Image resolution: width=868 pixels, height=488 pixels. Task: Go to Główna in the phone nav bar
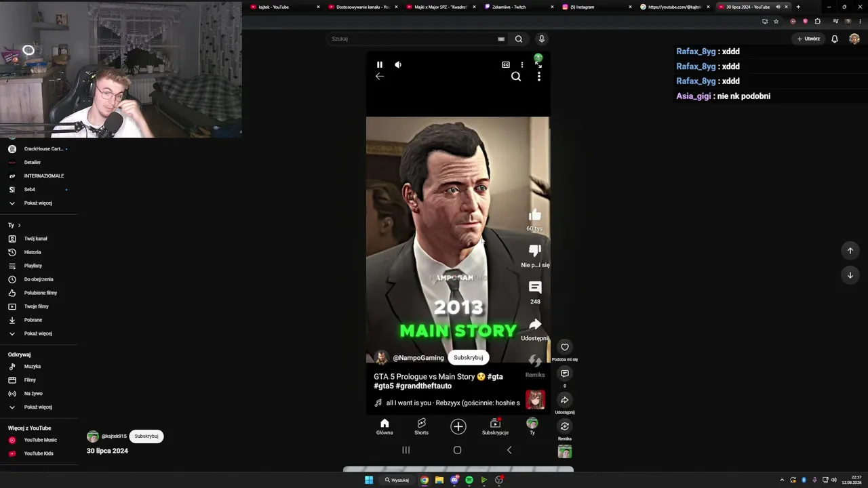[x=384, y=427]
